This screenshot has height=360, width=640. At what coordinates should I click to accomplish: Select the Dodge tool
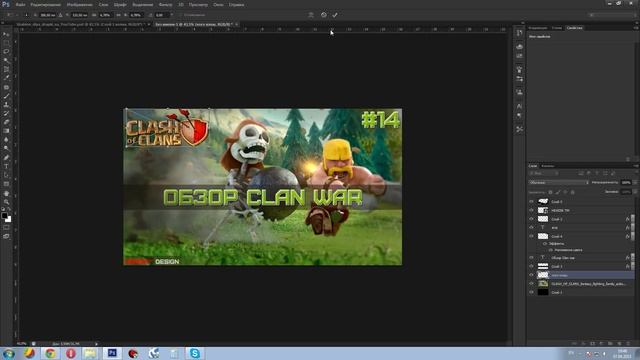pos(6,149)
